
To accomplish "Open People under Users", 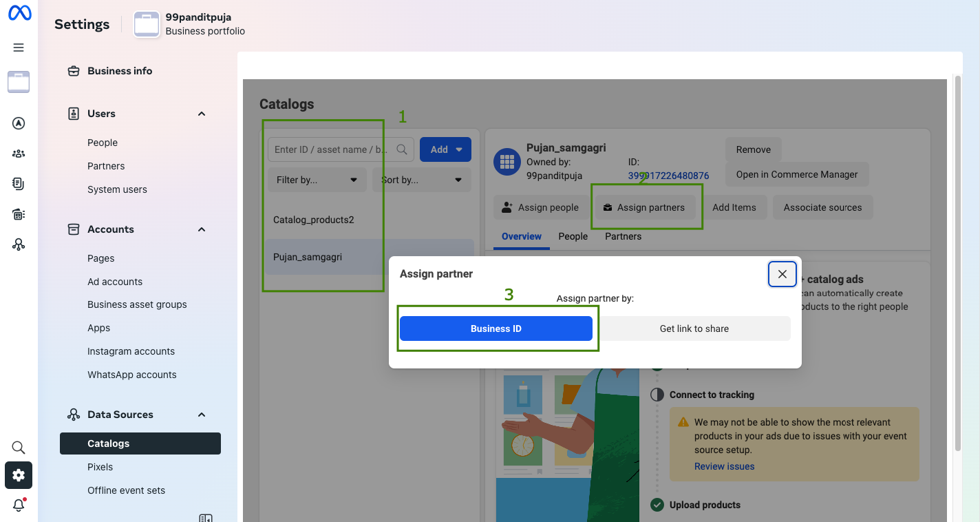I will pyautogui.click(x=103, y=143).
